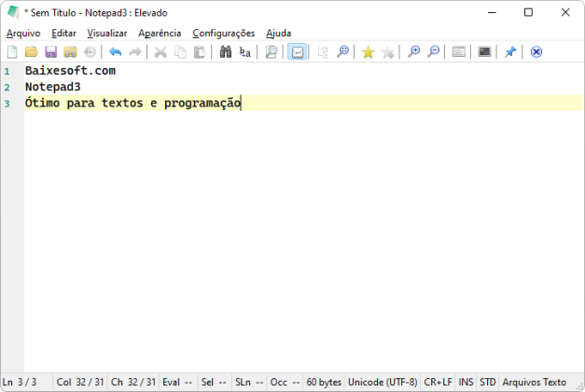The width and height of the screenshot is (585, 392).
Task: Click the Ln 3 / 3 status field
Action: [27, 383]
